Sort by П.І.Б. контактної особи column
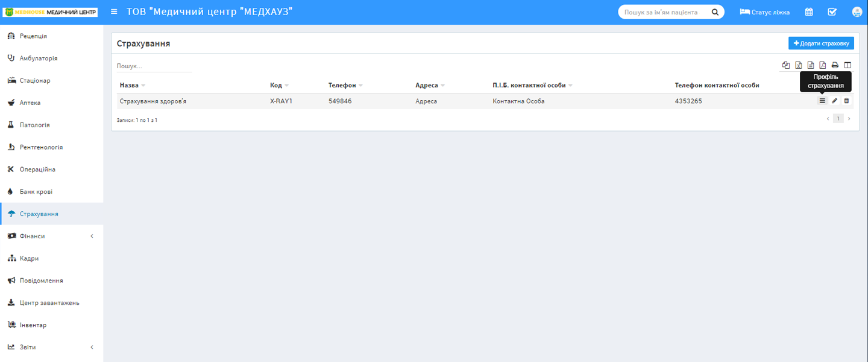Screen dimensions: 868x362 (x=532, y=86)
